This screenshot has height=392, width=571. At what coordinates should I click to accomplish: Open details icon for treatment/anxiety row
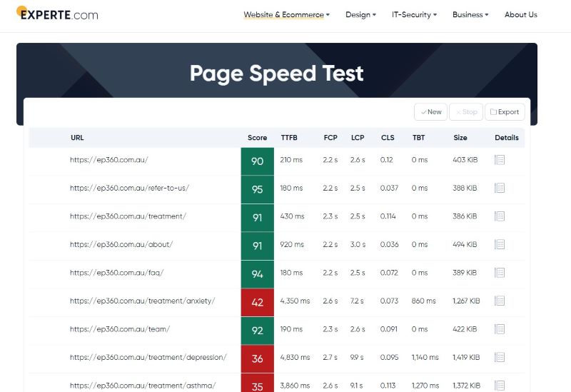click(x=499, y=301)
